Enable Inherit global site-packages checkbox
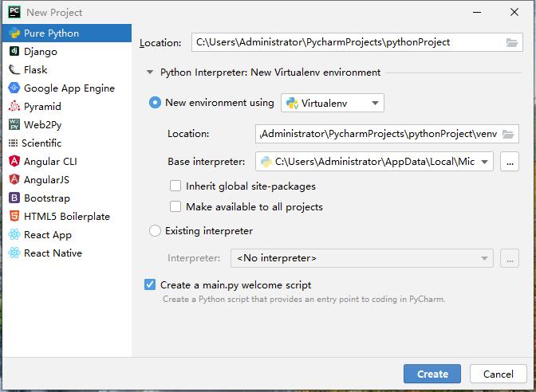 pos(175,186)
